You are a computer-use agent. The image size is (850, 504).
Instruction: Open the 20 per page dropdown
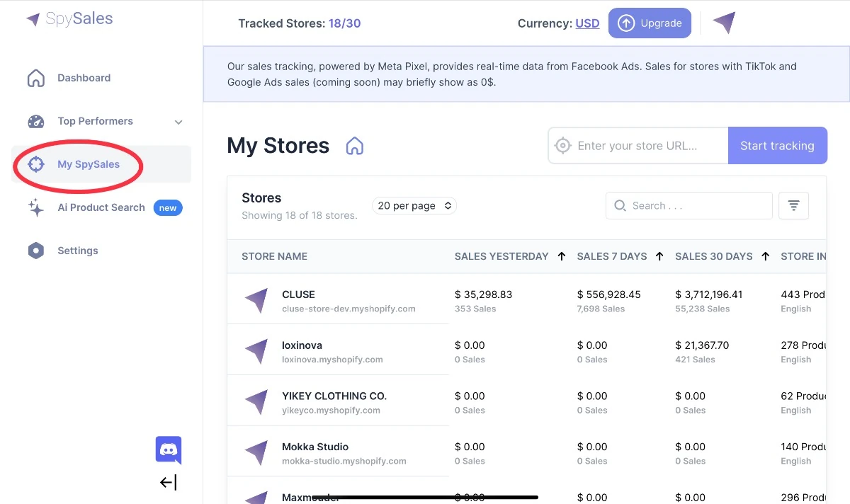[414, 205]
